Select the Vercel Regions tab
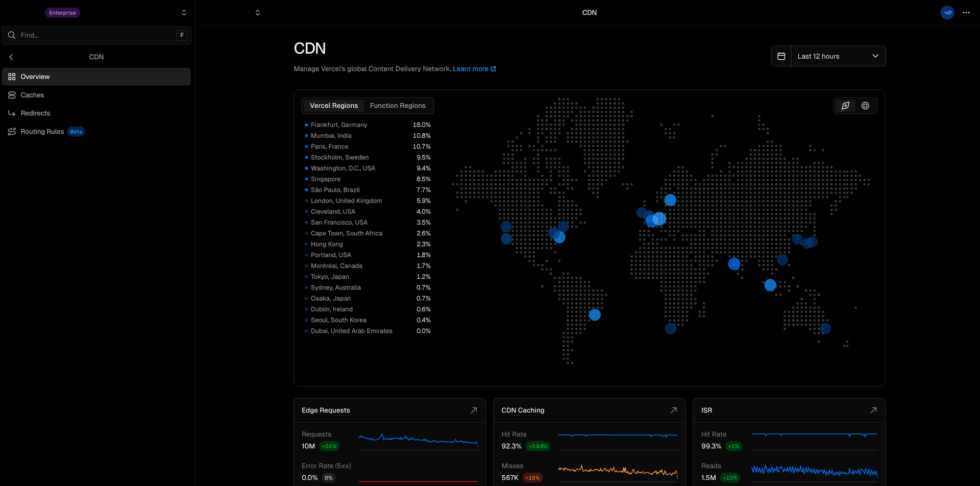The image size is (980, 486). [334, 106]
